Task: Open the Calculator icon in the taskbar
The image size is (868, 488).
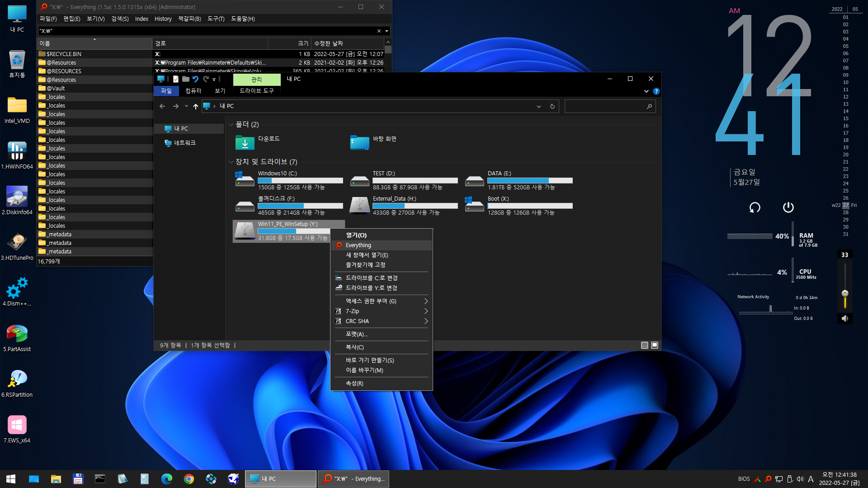Action: (x=145, y=479)
